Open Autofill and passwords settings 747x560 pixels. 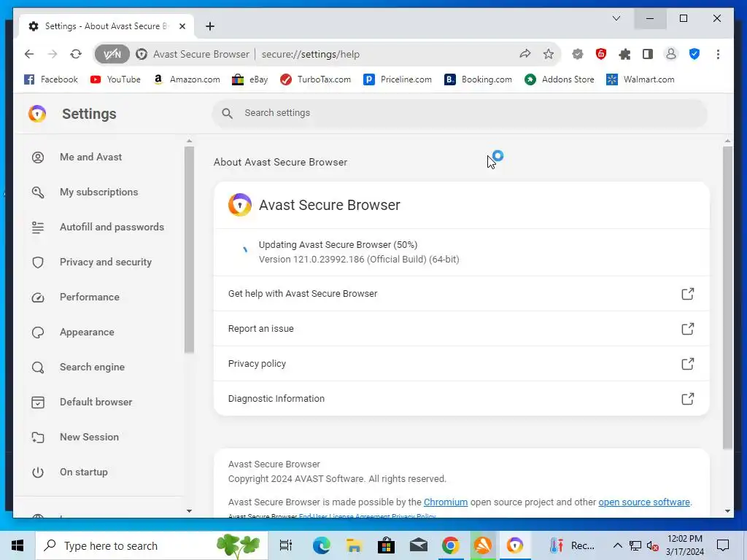point(98,227)
